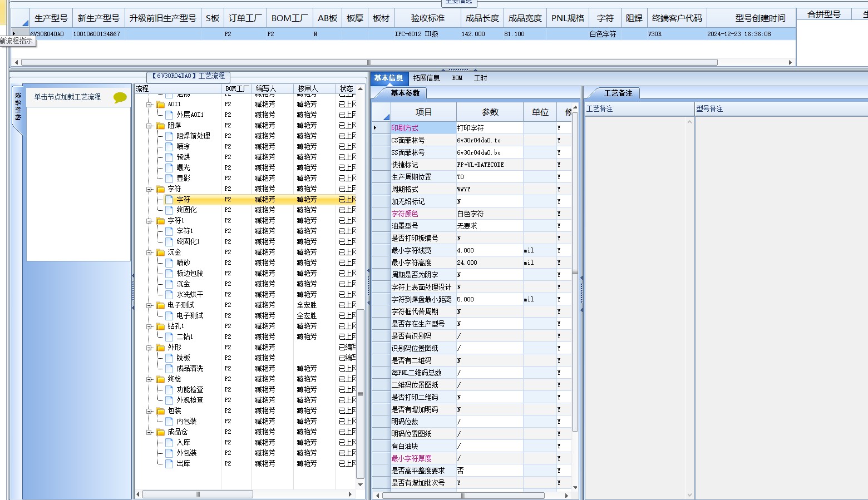Collapse the 包装 folder node
Viewport: 868px width, 500px height.
click(149, 411)
